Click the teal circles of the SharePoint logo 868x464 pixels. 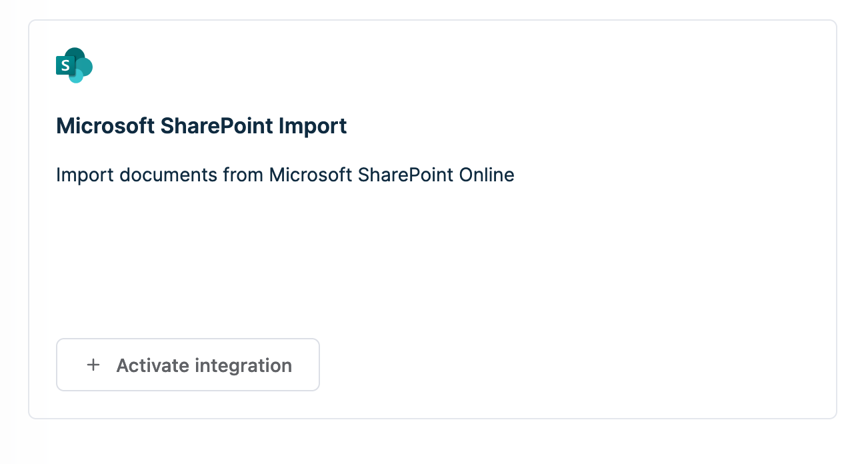pyautogui.click(x=81, y=65)
